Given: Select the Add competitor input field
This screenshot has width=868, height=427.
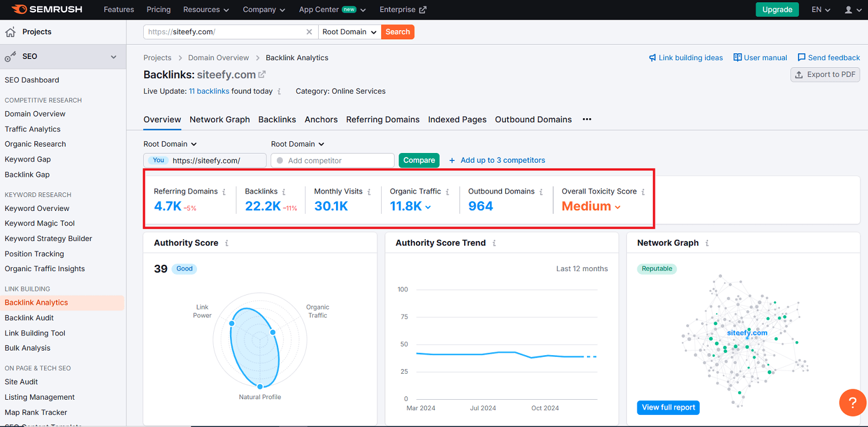Looking at the screenshot, I should pos(332,160).
